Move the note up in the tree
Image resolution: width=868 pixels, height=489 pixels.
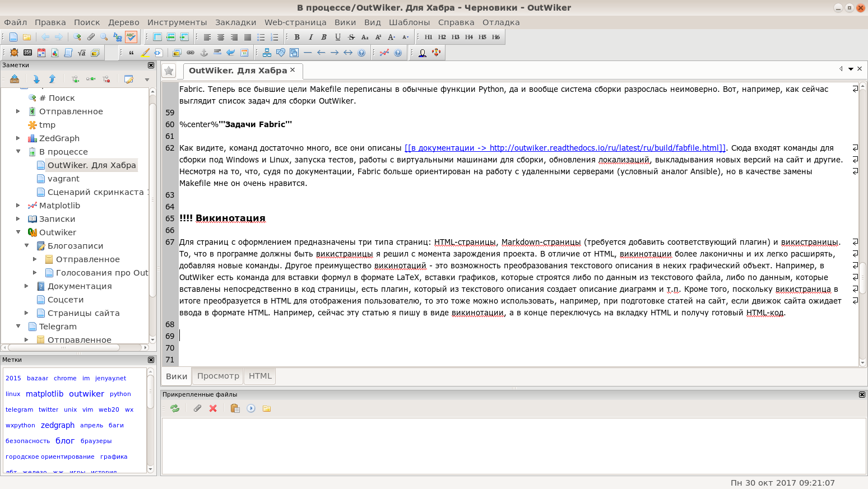point(52,79)
